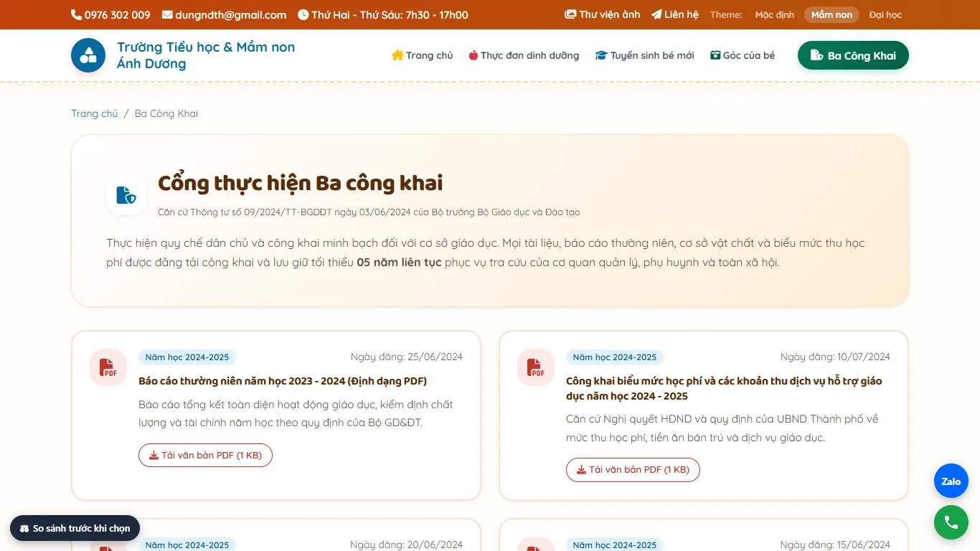Click the Năm học 2024-2025 tag on Báo cáo thường niên card
Image resolution: width=980 pixels, height=551 pixels.
[x=187, y=357]
